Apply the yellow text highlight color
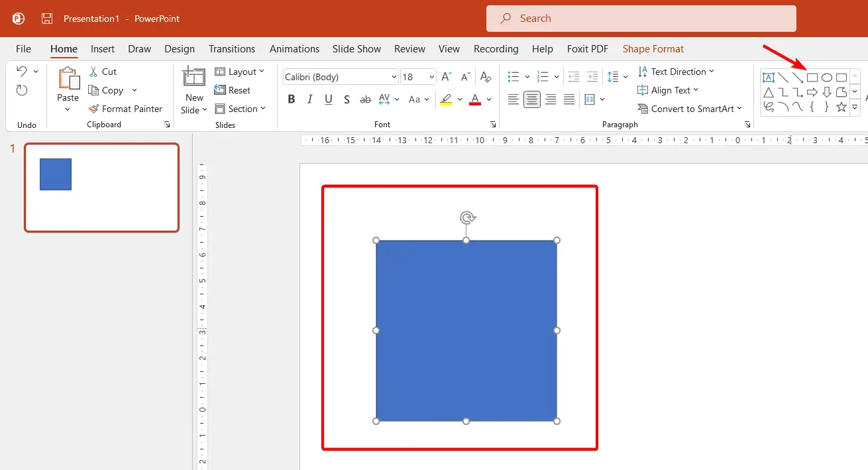Screen dimensions: 868x470 (x=446, y=99)
